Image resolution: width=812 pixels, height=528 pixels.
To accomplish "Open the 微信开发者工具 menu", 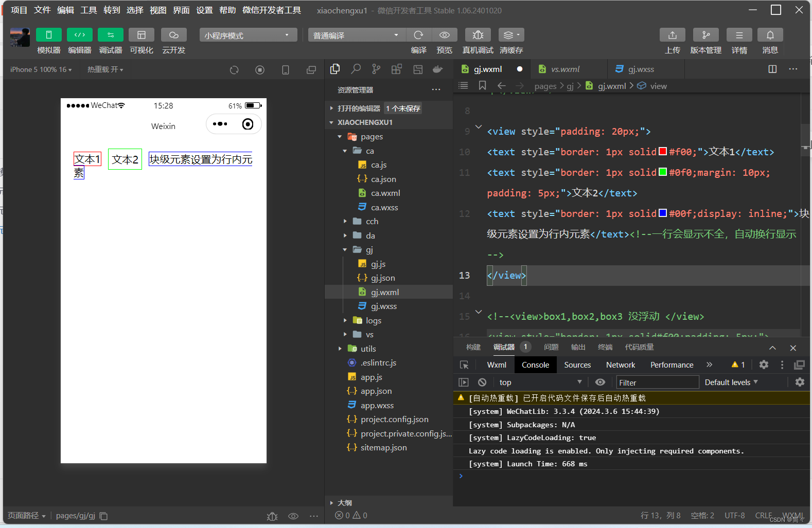I will [272, 10].
